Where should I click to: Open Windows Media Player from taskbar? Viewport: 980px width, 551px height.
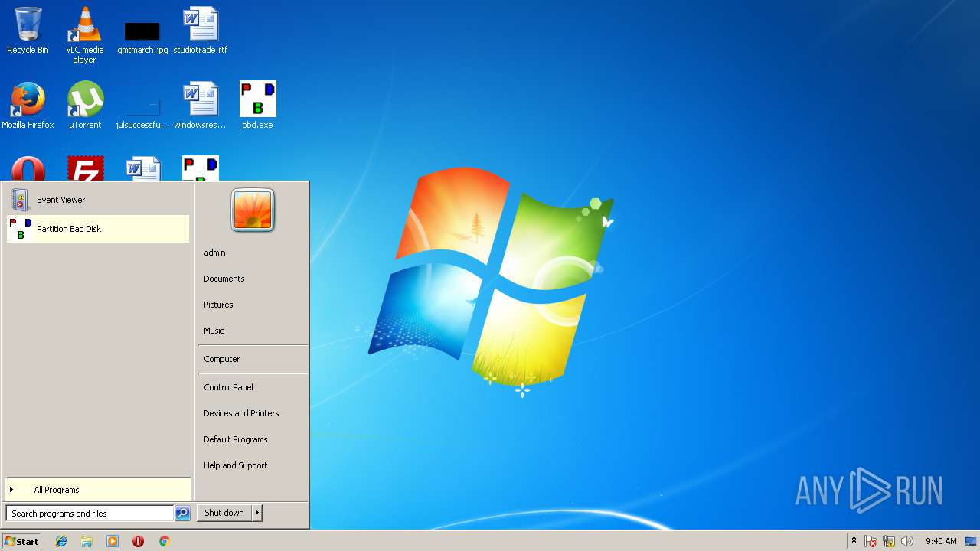click(x=113, y=541)
